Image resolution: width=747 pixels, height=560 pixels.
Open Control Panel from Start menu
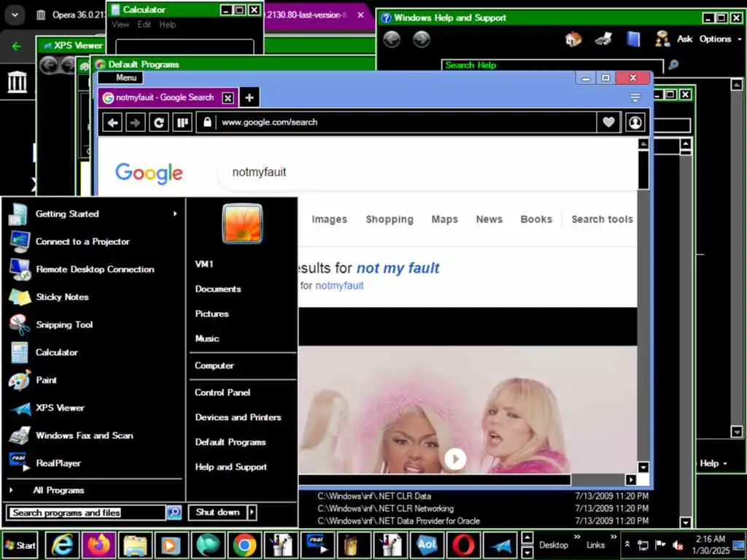pyautogui.click(x=222, y=393)
